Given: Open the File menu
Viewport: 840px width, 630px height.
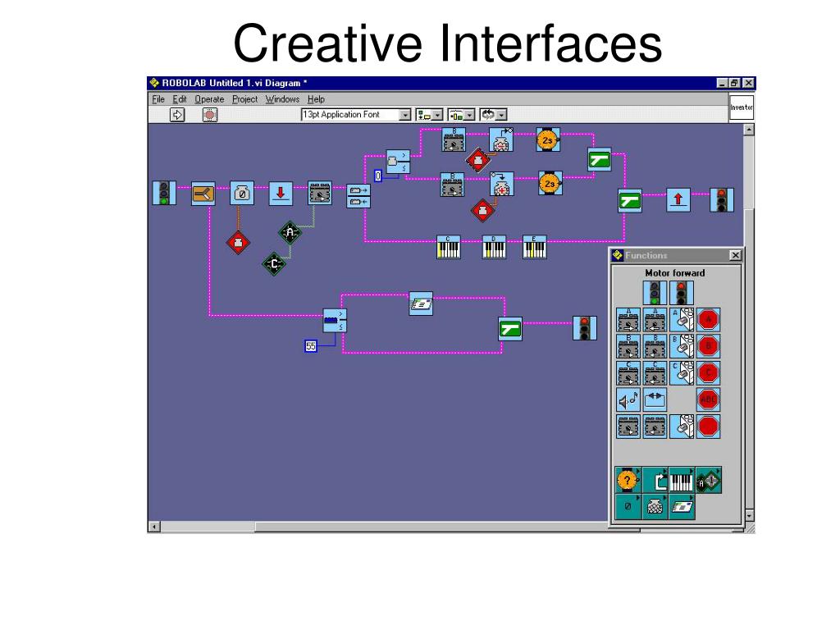Looking at the screenshot, I should pos(158,99).
